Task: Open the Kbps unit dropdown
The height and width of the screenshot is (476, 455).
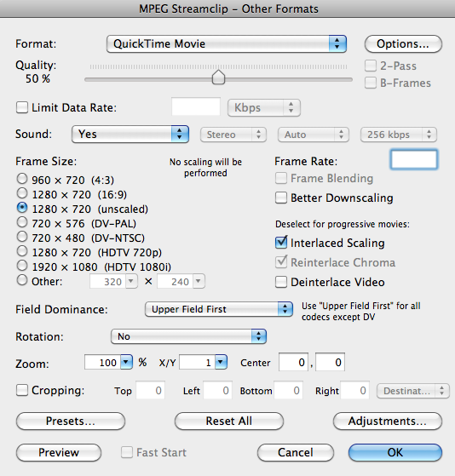Action: click(x=264, y=107)
